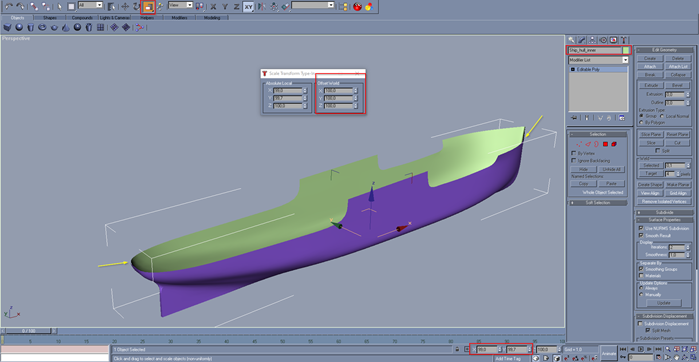Select Polygon sub-object level
Screen dimensions: 699x362
click(x=605, y=144)
